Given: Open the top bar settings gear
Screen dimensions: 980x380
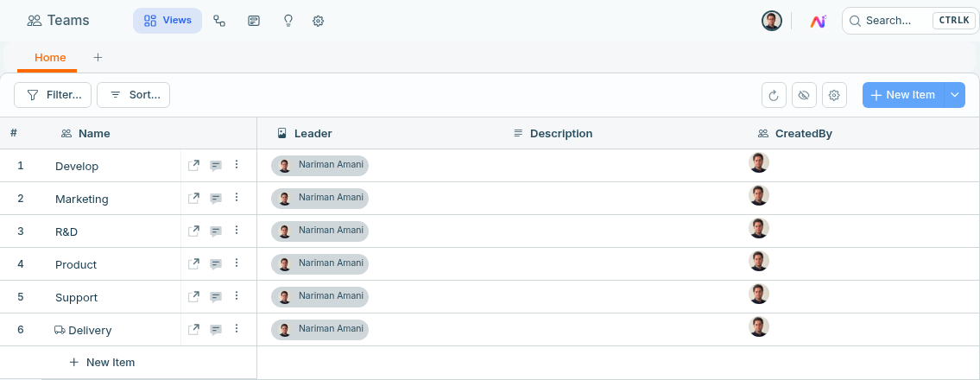Looking at the screenshot, I should click(318, 21).
